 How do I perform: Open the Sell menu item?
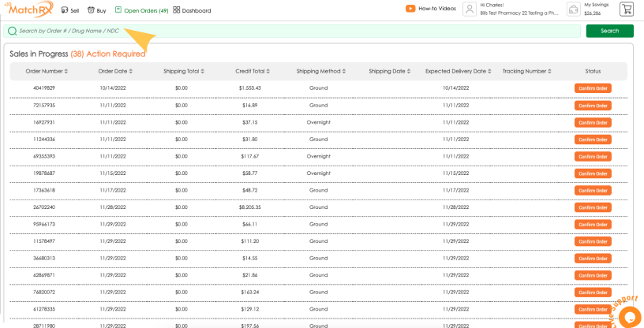click(x=70, y=10)
